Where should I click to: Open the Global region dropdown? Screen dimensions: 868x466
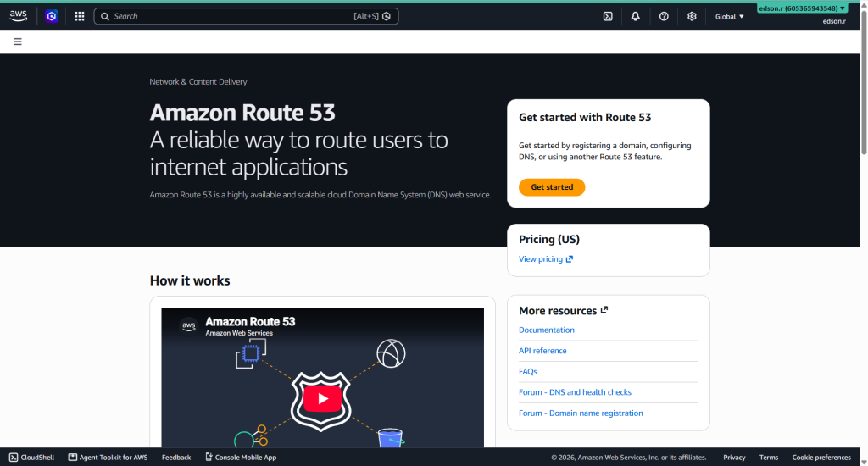729,17
